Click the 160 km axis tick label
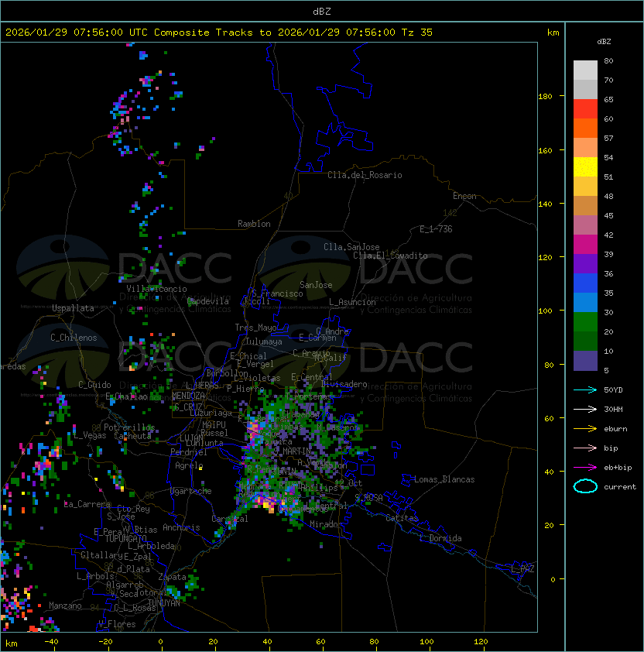 (545, 150)
